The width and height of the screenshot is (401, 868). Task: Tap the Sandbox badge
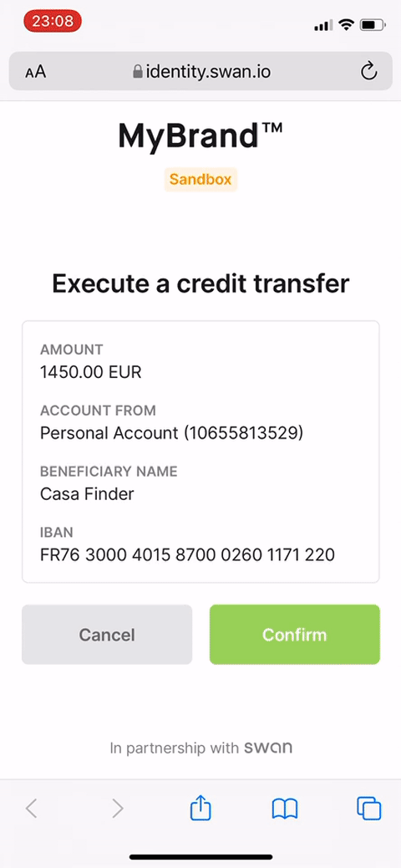[200, 179]
